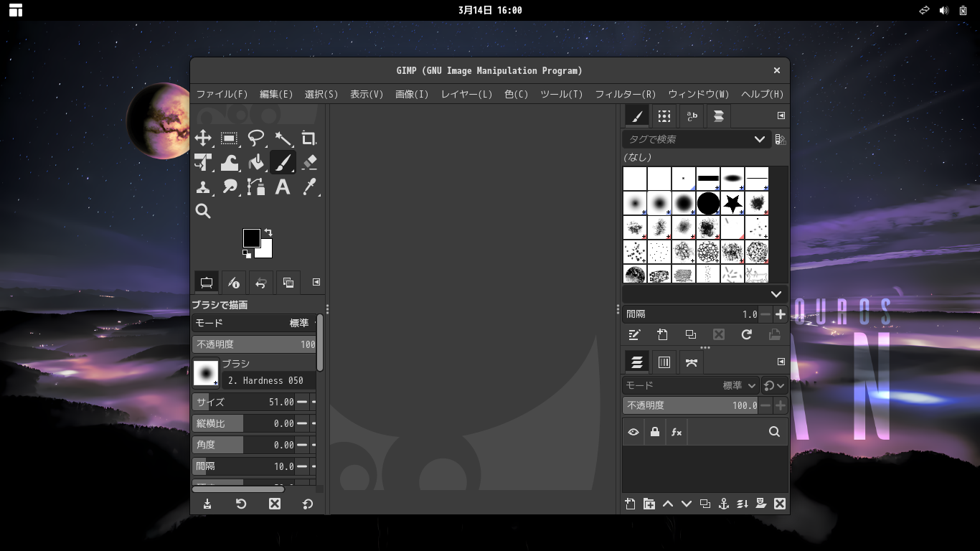Click the brush name 2. Hardness 050
The height and width of the screenshot is (551, 980).
[265, 380]
